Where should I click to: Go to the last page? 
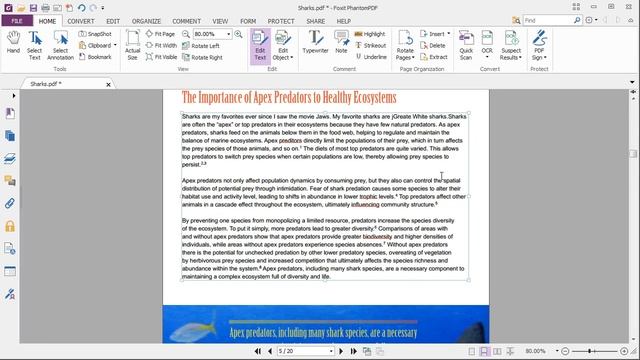click(x=353, y=351)
